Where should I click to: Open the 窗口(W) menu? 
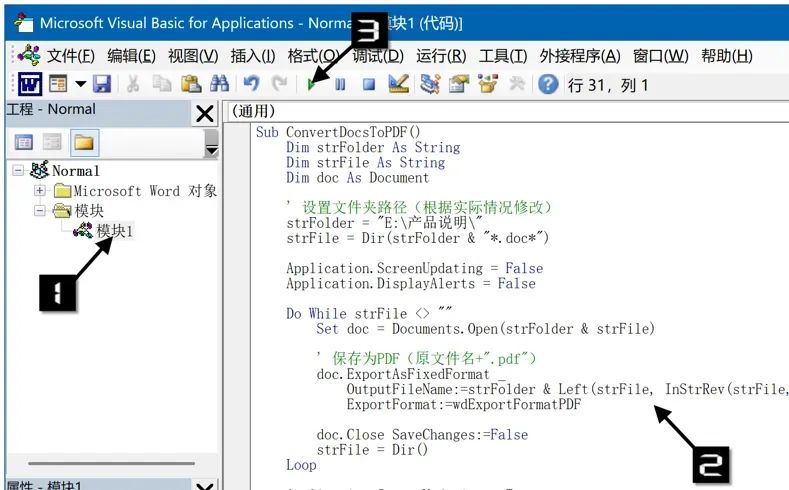[x=661, y=56]
